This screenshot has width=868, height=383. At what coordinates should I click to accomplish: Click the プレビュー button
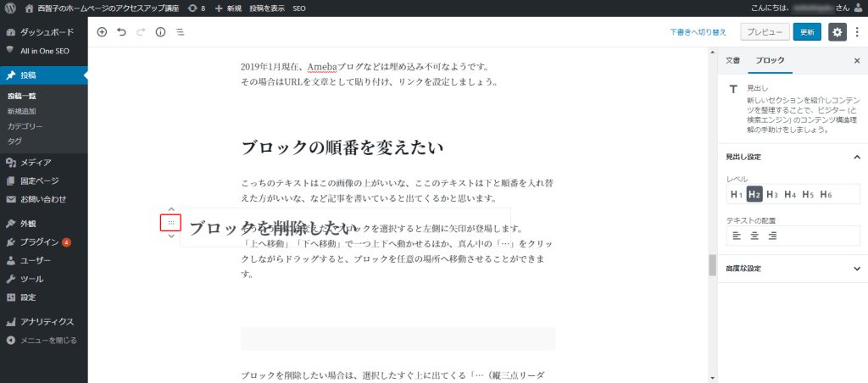(765, 32)
